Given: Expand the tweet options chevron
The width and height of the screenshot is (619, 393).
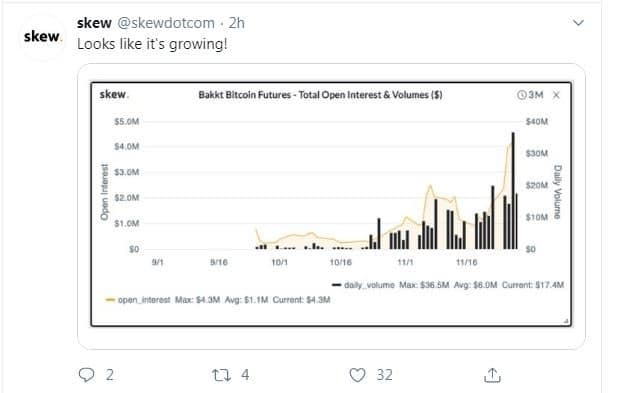Looking at the screenshot, I should click(578, 23).
